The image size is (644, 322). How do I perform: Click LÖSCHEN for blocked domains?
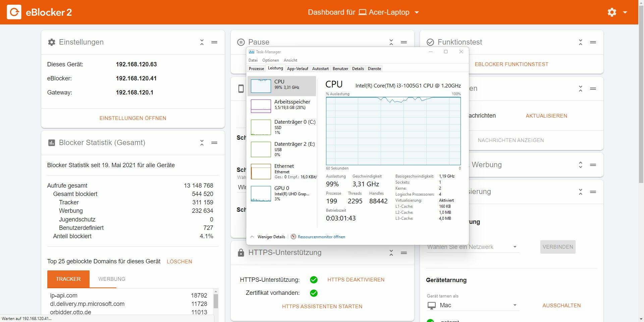pos(179,262)
